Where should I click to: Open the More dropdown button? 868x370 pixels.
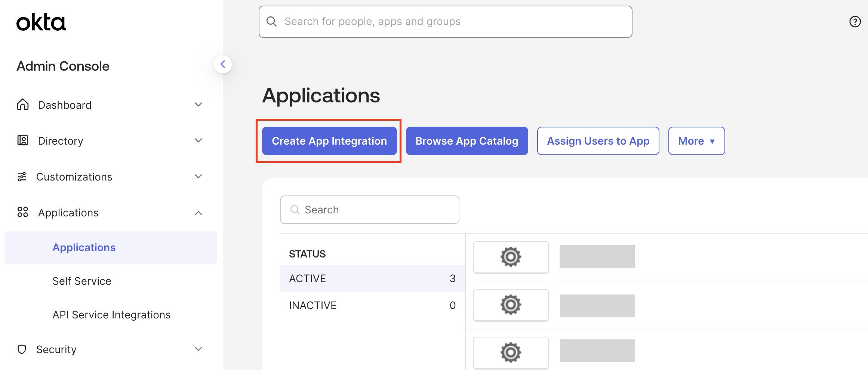(696, 141)
